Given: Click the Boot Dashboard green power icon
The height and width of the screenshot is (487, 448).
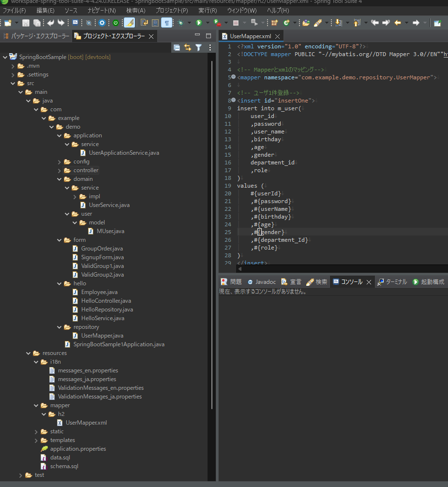Looking at the screenshot, I should (x=116, y=23).
